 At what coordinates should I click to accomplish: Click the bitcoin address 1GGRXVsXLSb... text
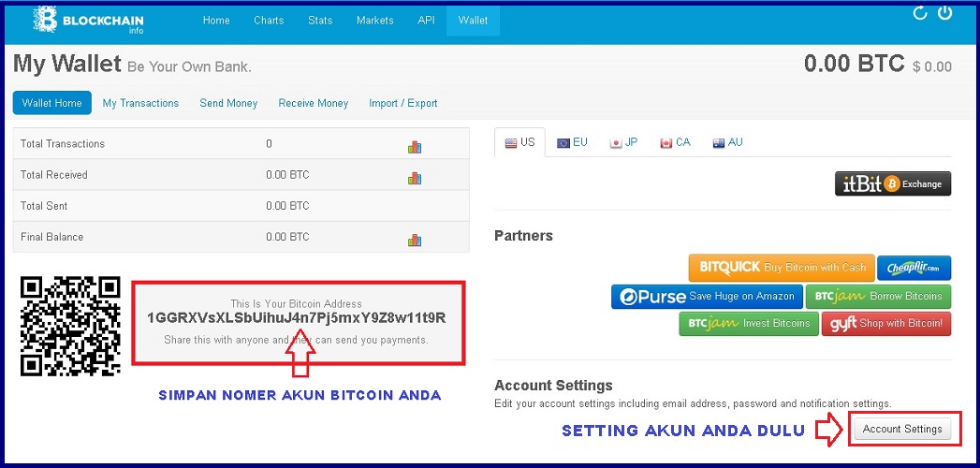pyautogui.click(x=297, y=318)
